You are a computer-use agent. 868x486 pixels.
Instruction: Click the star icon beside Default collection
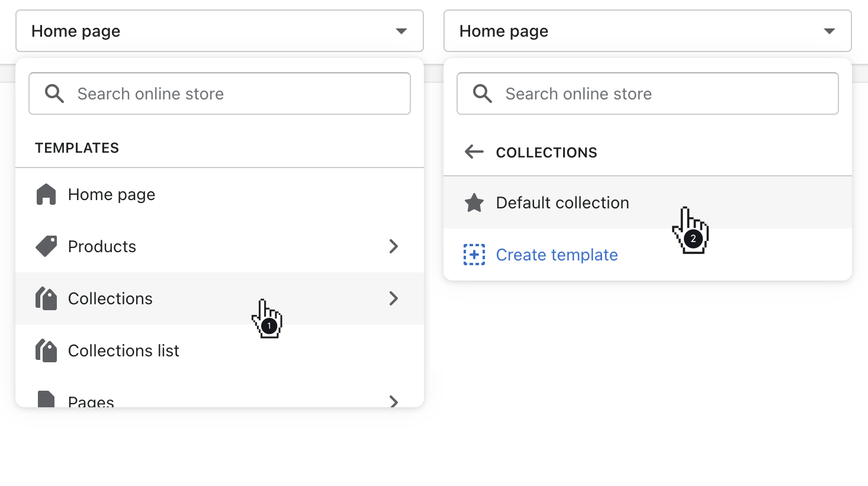[x=474, y=202]
